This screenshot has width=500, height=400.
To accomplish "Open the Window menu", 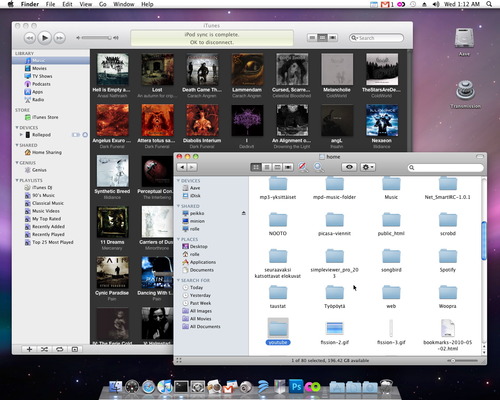I will point(124,4).
